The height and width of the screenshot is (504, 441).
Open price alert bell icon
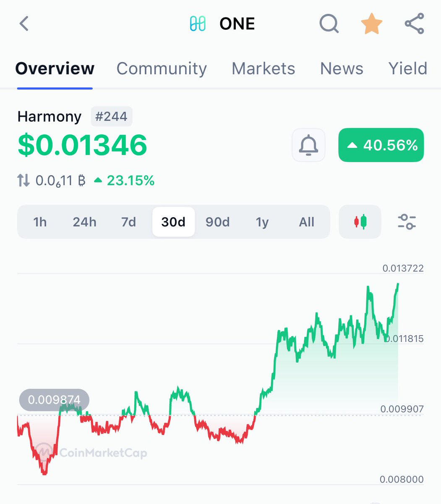pyautogui.click(x=308, y=145)
